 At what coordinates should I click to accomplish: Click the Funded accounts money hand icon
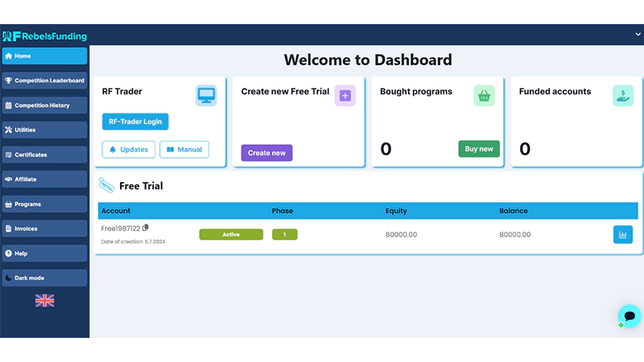[622, 96]
